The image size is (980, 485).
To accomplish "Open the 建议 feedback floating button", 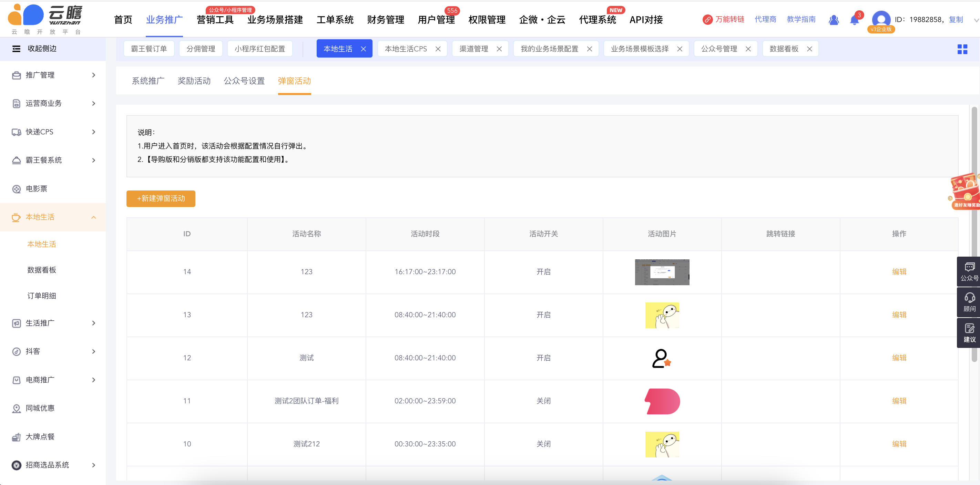I will (969, 333).
